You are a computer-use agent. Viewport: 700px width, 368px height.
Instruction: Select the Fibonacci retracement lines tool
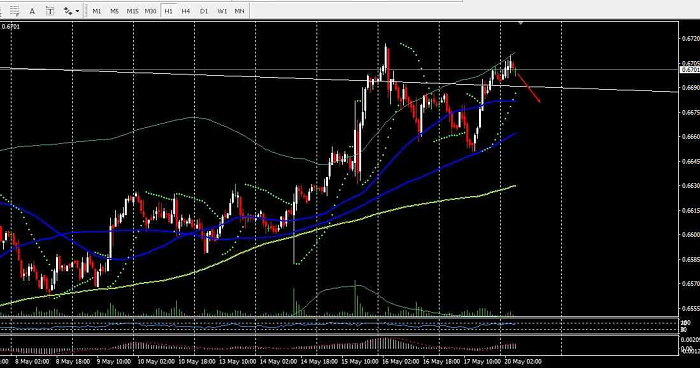(15, 11)
